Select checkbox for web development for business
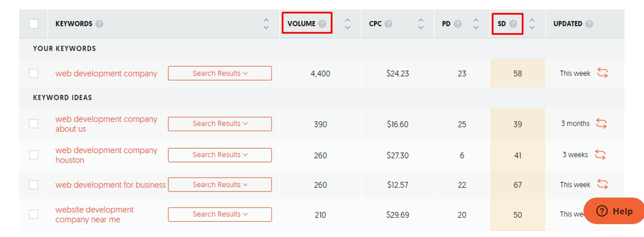The width and height of the screenshot is (644, 237). (x=34, y=185)
